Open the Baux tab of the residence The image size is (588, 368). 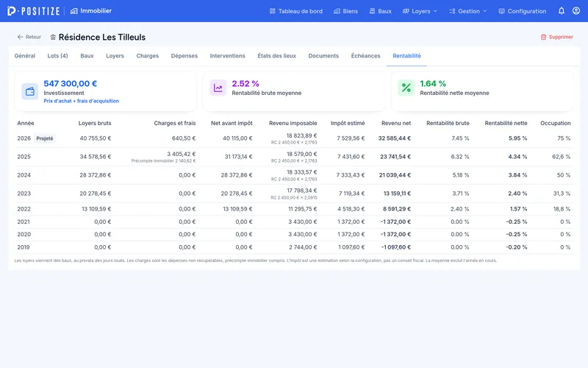(x=87, y=56)
